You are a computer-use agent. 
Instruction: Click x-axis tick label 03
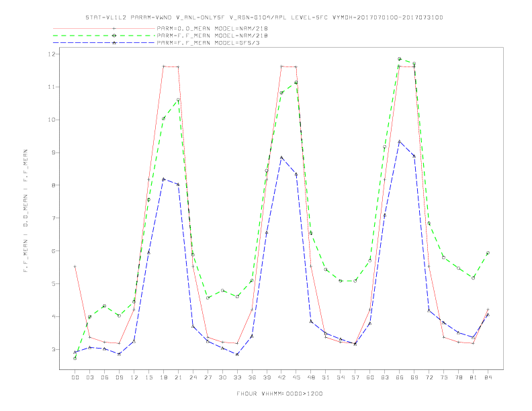89,377
